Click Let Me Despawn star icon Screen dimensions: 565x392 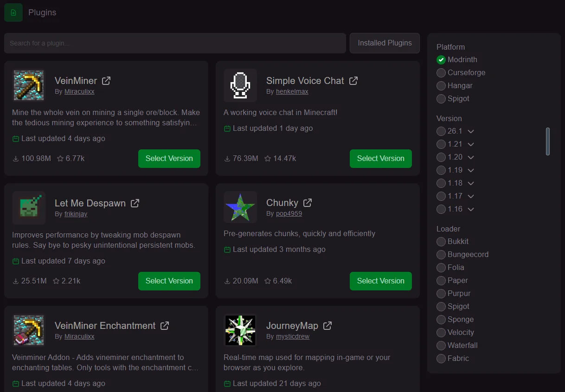click(56, 281)
